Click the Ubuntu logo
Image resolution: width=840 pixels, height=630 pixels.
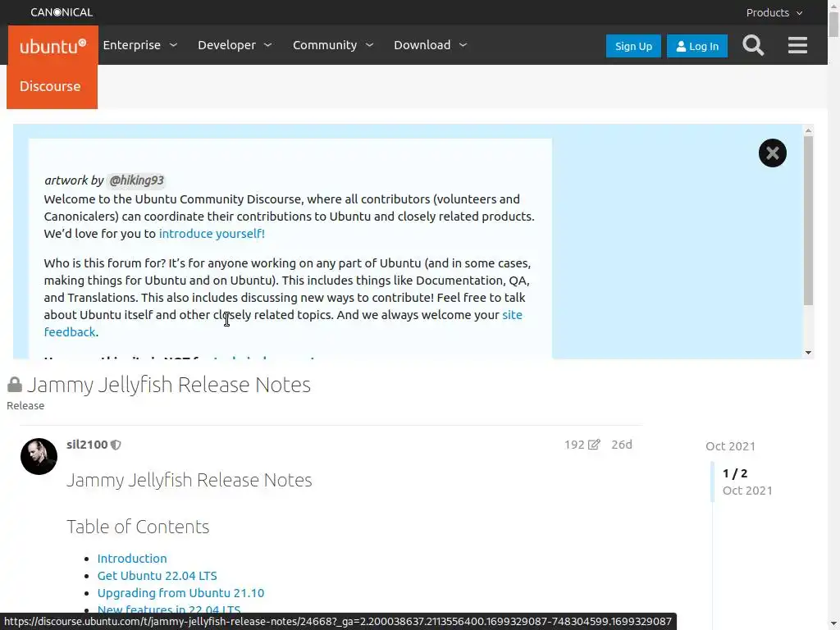(x=52, y=46)
